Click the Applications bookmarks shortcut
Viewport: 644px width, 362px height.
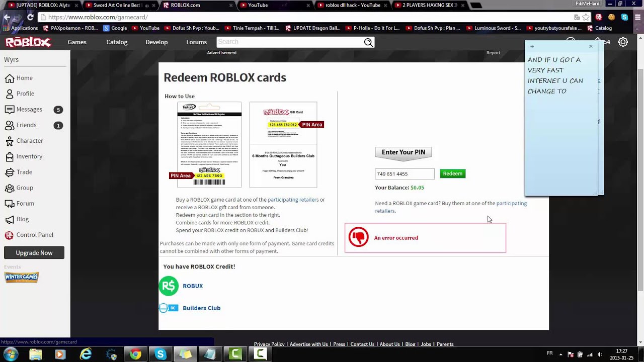click(20, 28)
